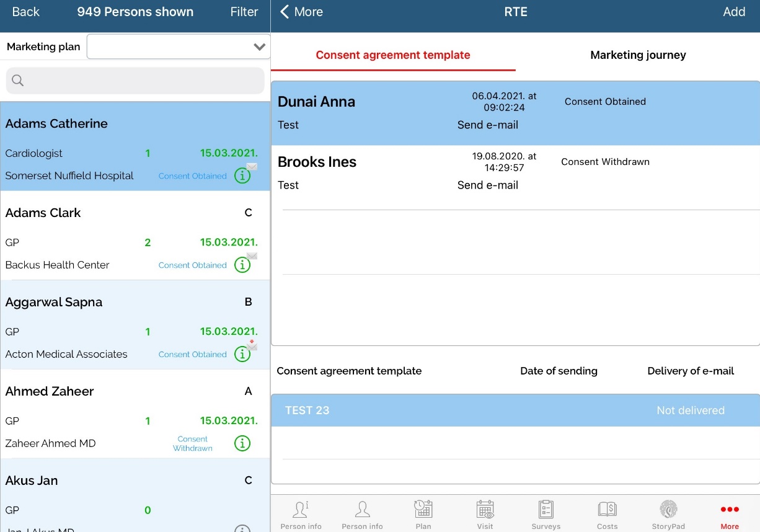Switch to the Marketing journey tab

pyautogui.click(x=638, y=55)
